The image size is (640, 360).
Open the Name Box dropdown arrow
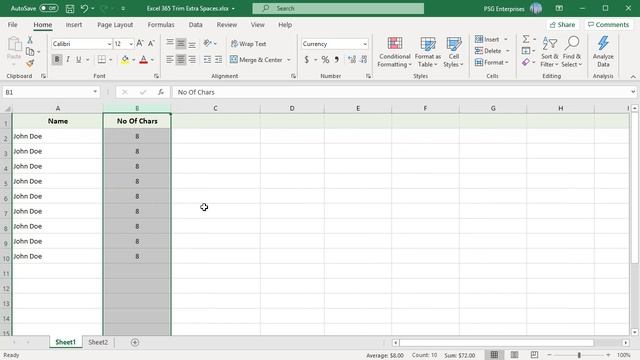click(95, 92)
